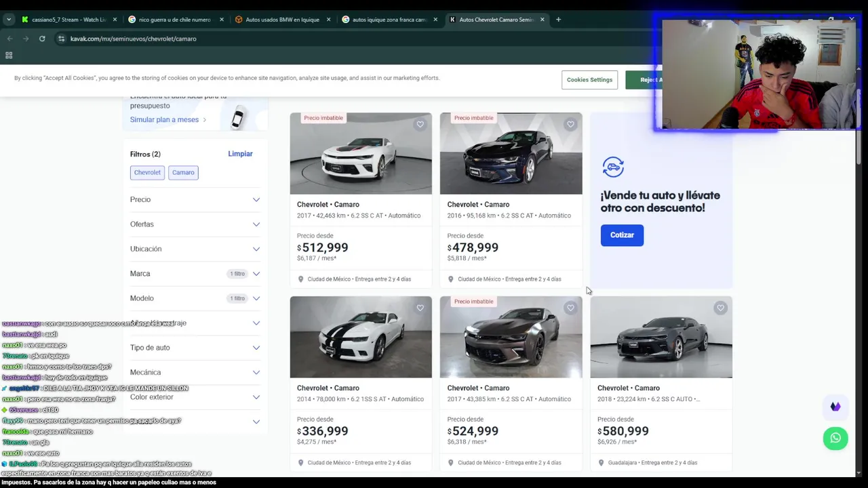The width and height of the screenshot is (868, 488).
Task: Go forward using the browser forward arrow
Action: 26,39
